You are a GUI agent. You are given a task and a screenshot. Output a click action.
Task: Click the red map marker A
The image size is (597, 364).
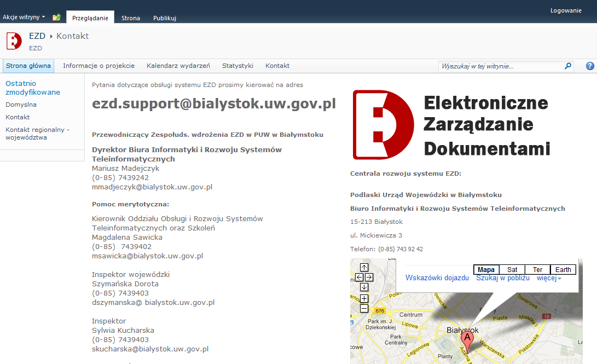point(467,342)
